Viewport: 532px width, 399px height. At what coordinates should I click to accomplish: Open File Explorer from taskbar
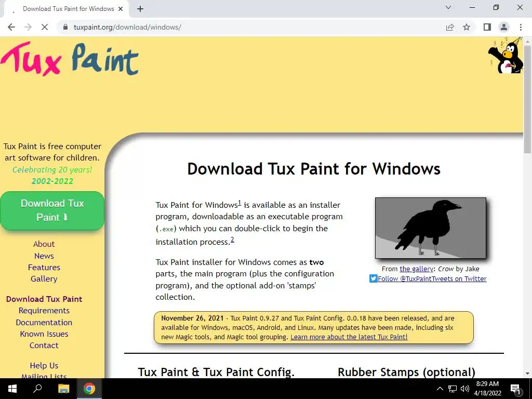click(x=63, y=389)
